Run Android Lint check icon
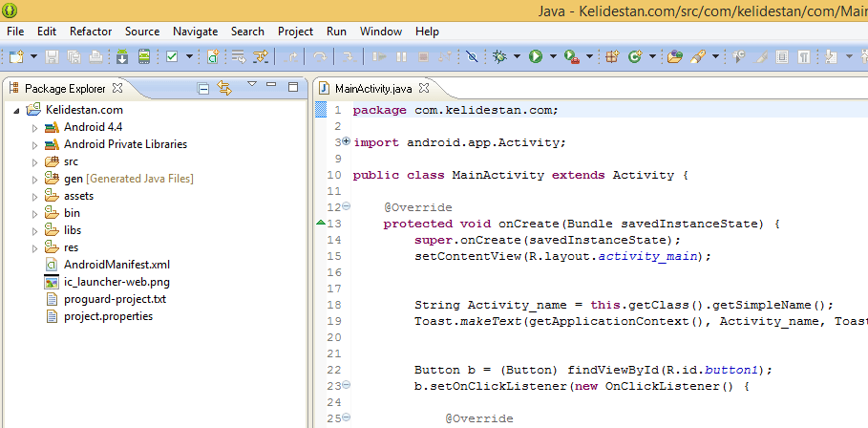This screenshot has width=868, height=428. tap(172, 56)
